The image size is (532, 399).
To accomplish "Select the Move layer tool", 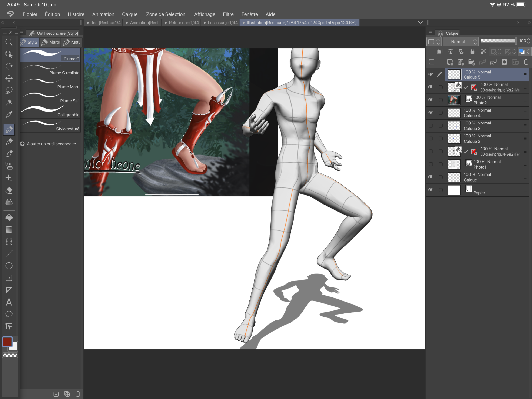I will coord(9,78).
